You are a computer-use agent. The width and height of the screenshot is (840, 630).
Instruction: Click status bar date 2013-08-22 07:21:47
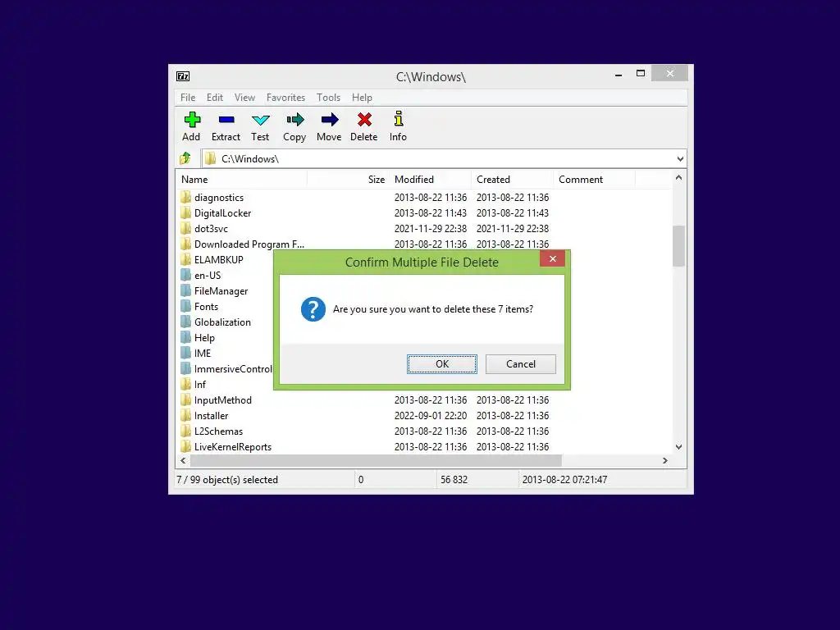tap(564, 479)
